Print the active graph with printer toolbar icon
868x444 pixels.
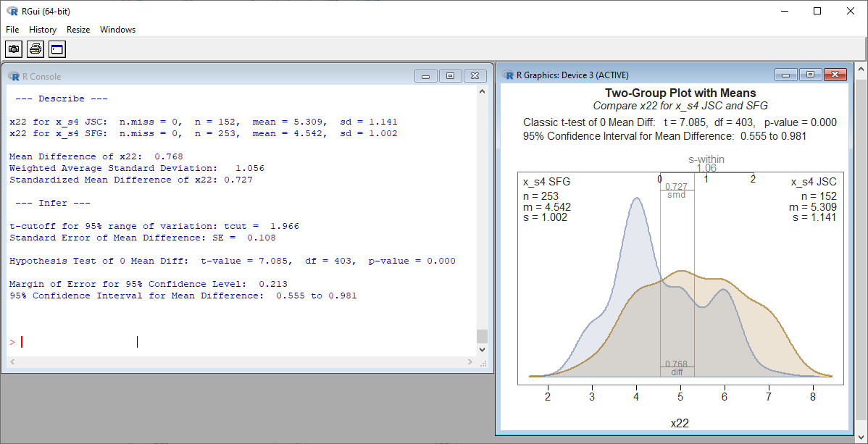coord(35,49)
